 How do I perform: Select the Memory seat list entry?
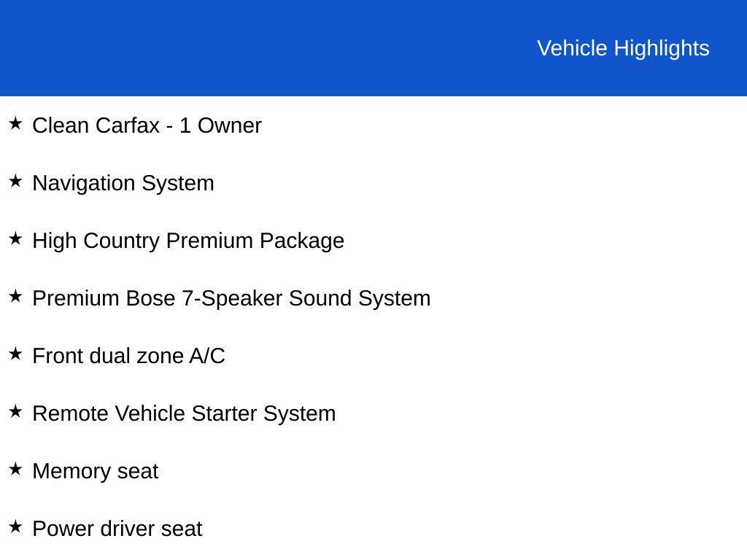(x=96, y=471)
